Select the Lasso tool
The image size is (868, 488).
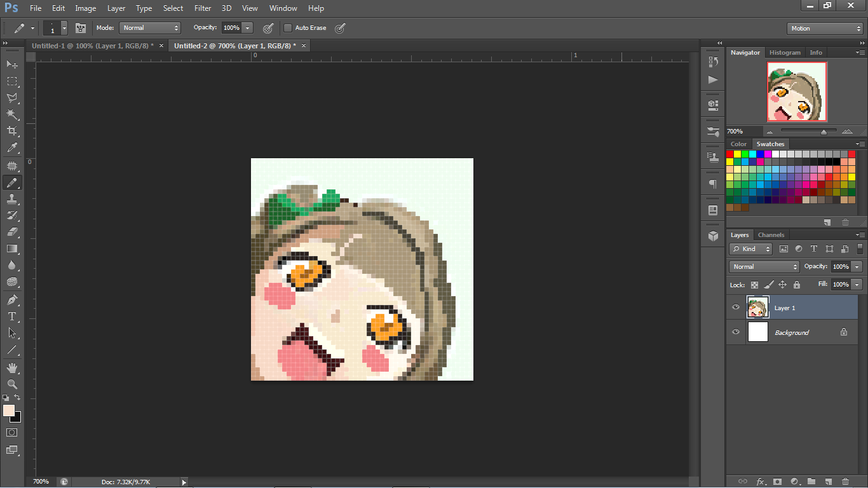[x=12, y=97]
